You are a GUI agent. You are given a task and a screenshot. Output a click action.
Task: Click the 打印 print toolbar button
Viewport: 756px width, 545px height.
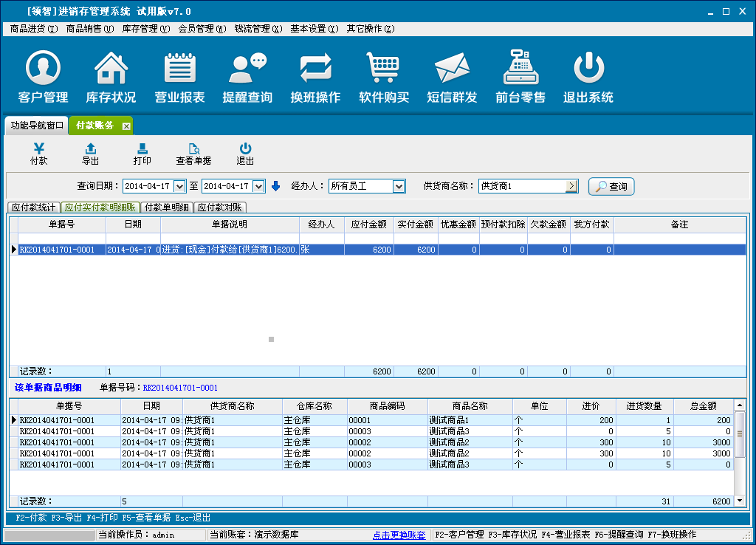pos(142,154)
